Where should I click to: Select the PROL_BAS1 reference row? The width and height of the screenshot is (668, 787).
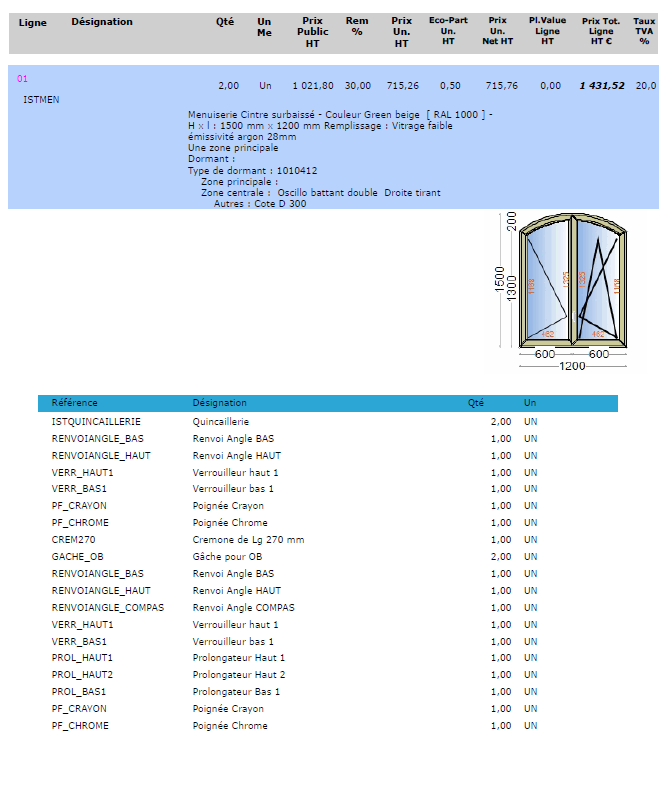tap(79, 692)
